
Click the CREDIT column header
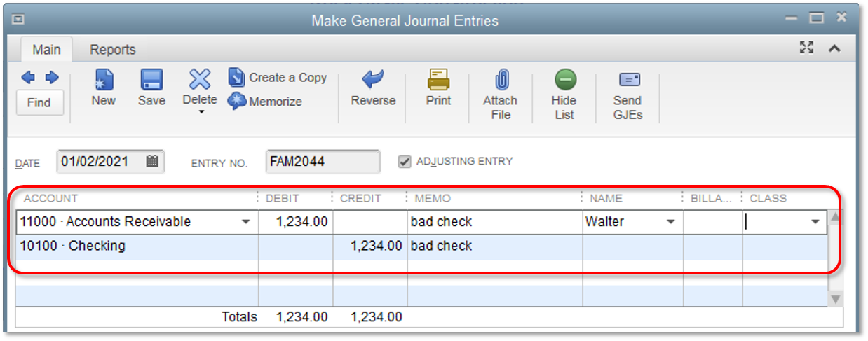(361, 199)
